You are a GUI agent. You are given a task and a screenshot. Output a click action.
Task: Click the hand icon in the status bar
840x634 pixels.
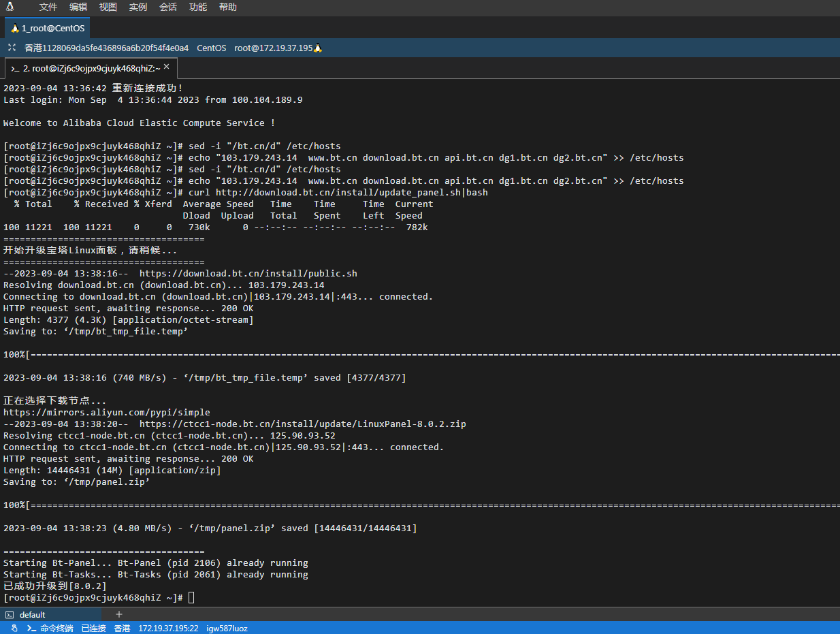coord(14,628)
